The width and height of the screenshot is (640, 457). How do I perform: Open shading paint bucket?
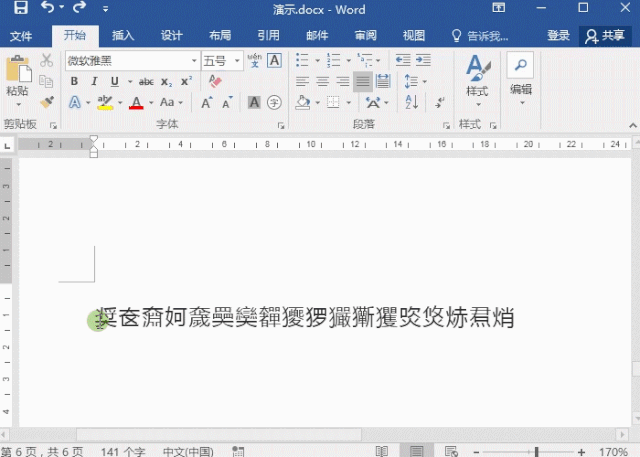point(303,102)
